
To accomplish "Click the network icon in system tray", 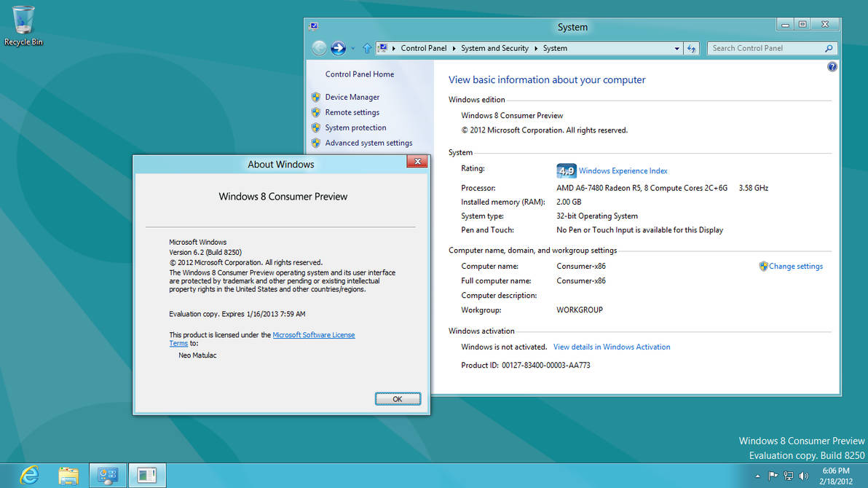I will coord(789,476).
